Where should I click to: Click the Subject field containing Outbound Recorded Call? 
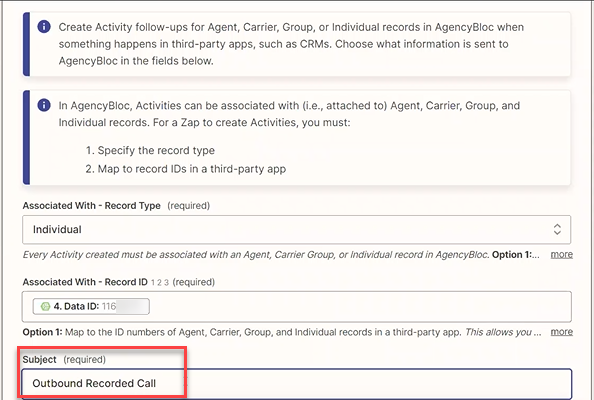[296, 383]
